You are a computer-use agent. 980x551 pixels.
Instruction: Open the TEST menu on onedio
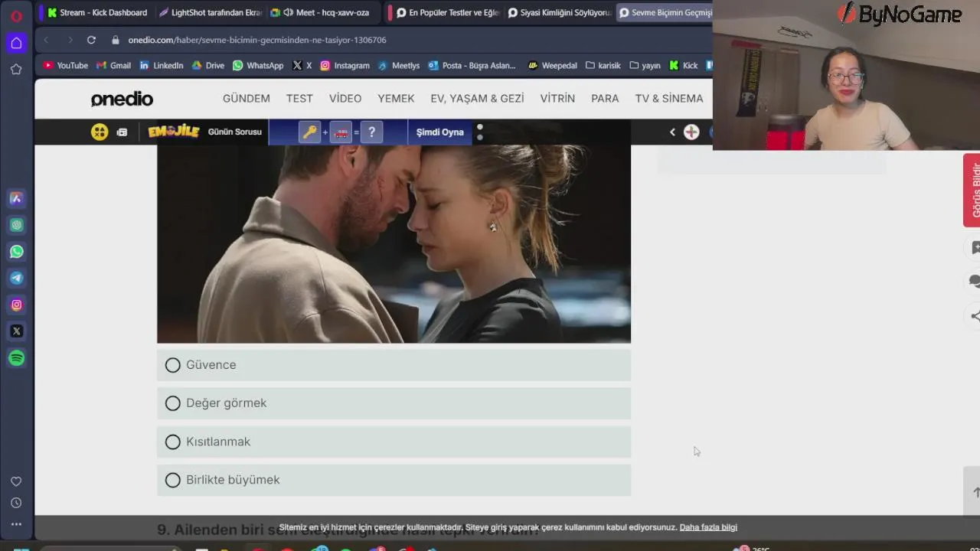point(299,99)
